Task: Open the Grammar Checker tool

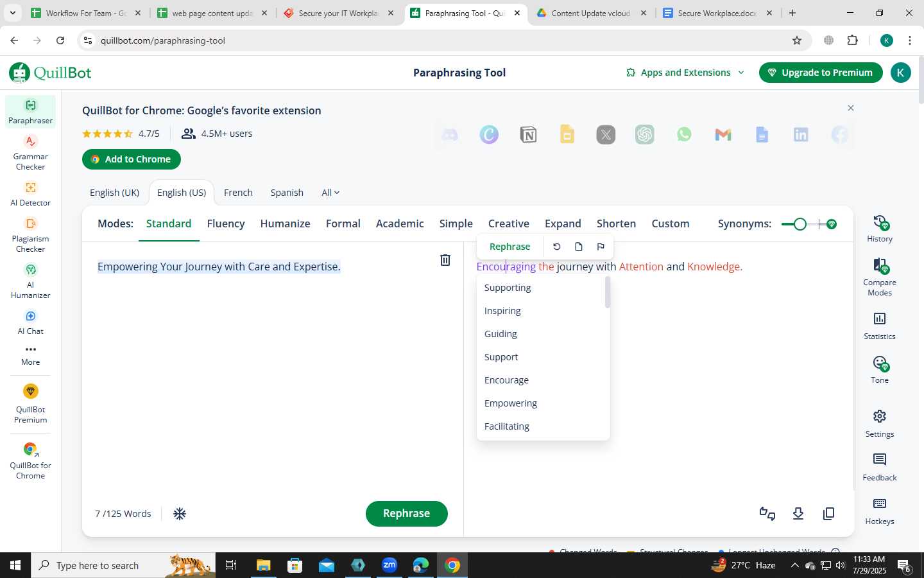Action: [30, 153]
